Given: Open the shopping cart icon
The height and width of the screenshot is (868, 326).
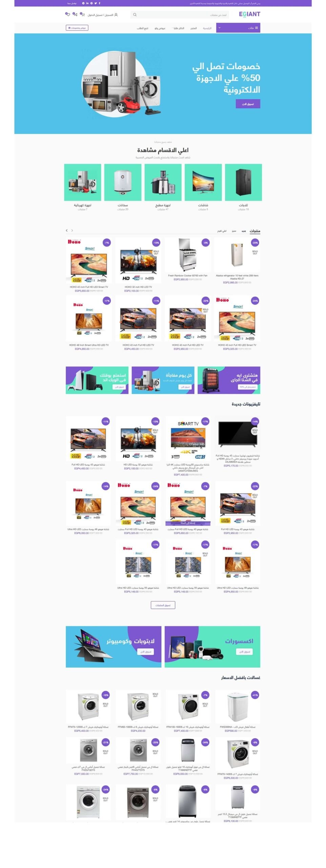Looking at the screenshot, I should 82,15.
